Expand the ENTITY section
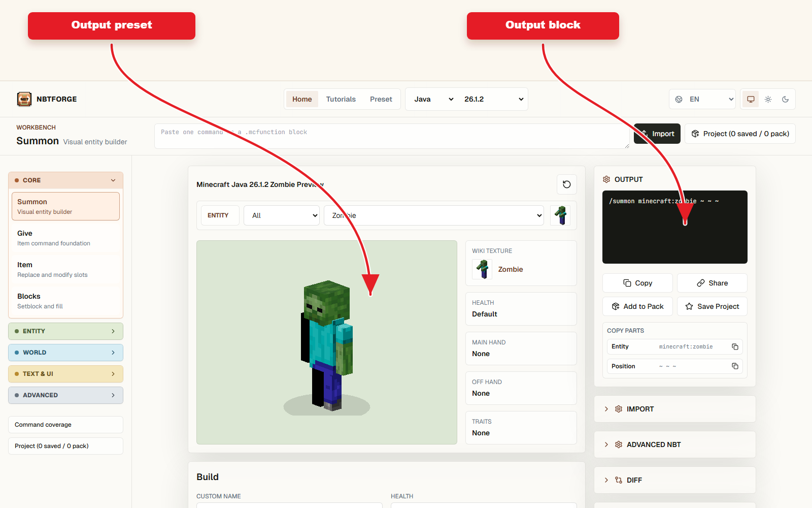The width and height of the screenshot is (812, 508). click(65, 331)
